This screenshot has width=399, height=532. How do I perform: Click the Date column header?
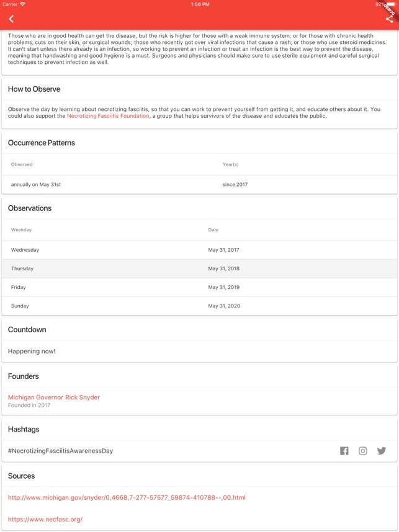213,230
